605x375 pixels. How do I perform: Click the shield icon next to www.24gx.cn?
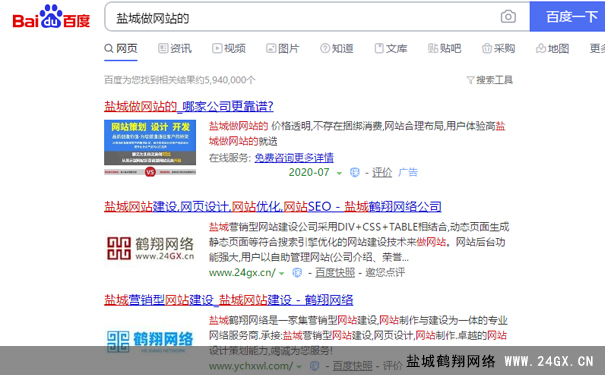297,273
